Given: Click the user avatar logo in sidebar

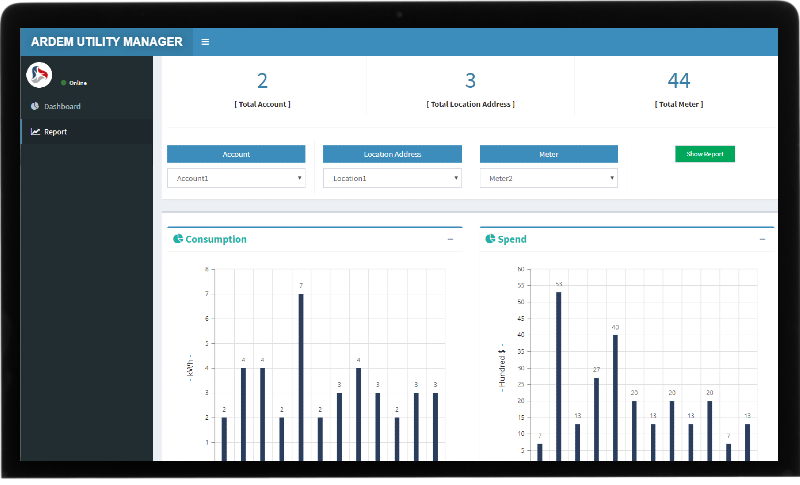Looking at the screenshot, I should [x=38, y=75].
